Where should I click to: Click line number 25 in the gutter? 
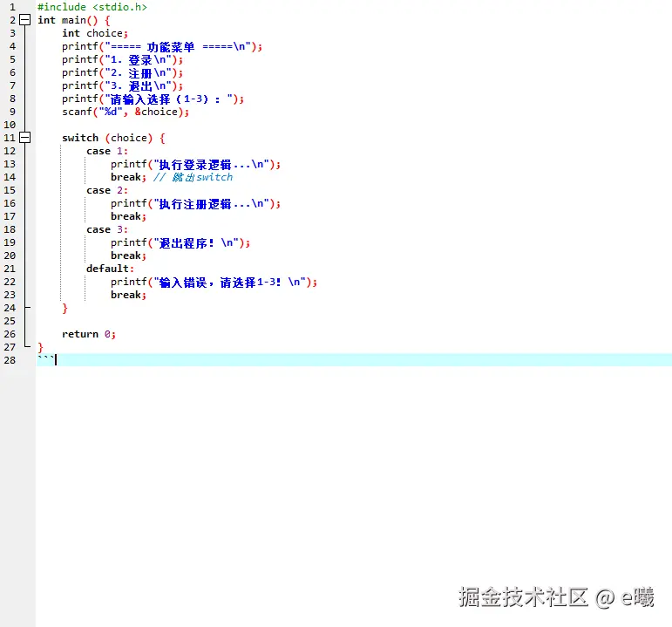click(x=10, y=321)
